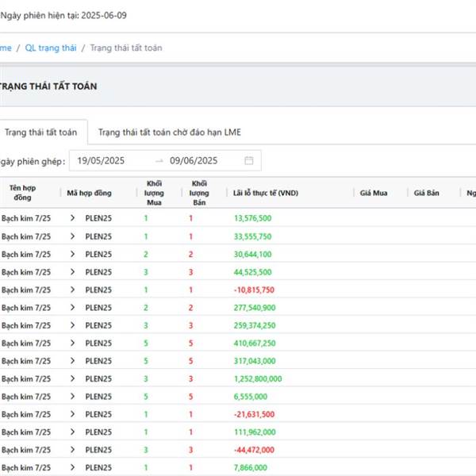The image size is (476, 476).
Task: Open Trạng thái tất toán chờ đáo hạn LME tab
Action: click(170, 132)
